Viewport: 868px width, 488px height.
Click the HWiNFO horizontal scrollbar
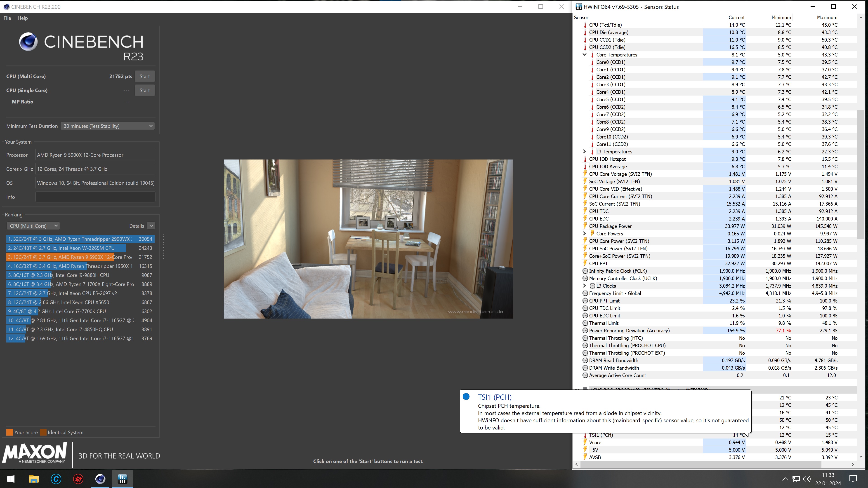(x=701, y=465)
